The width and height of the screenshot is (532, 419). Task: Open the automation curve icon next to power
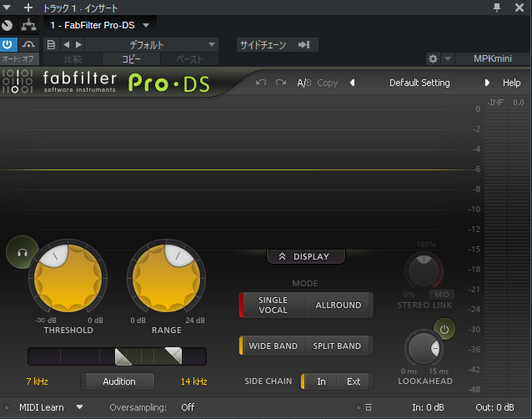28,44
